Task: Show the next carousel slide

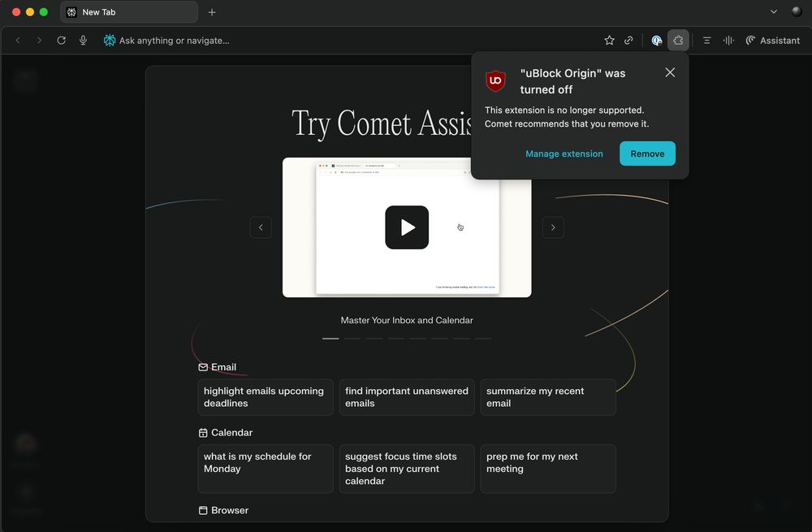Action: [x=553, y=227]
